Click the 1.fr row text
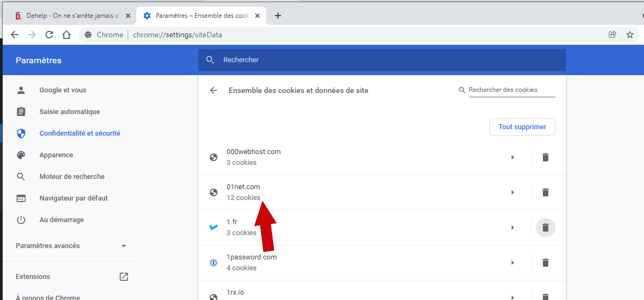The image size is (644, 300). pyautogui.click(x=231, y=222)
